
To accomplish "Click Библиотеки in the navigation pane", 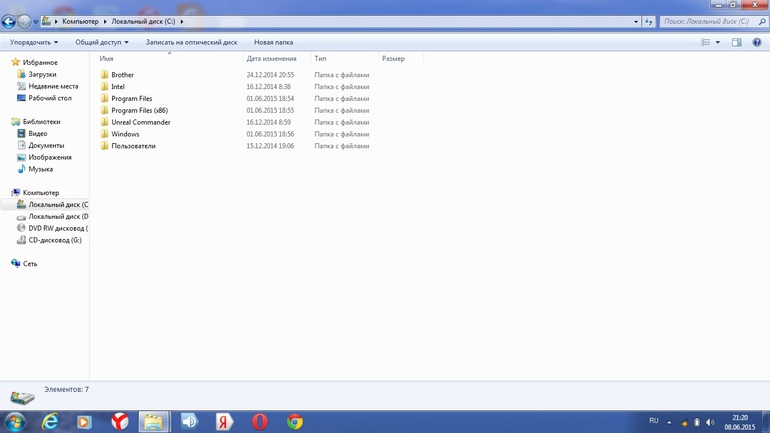I will 41,121.
